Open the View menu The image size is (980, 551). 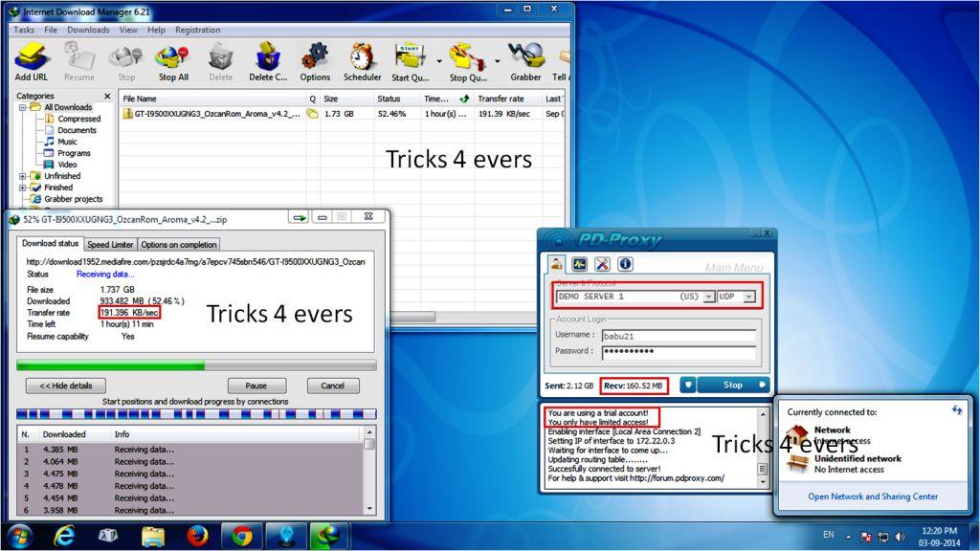[x=128, y=30]
